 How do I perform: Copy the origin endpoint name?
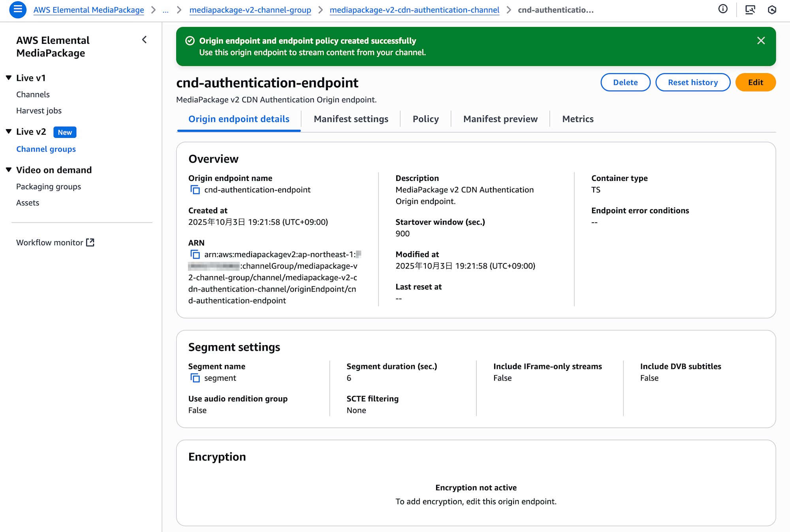tap(195, 190)
